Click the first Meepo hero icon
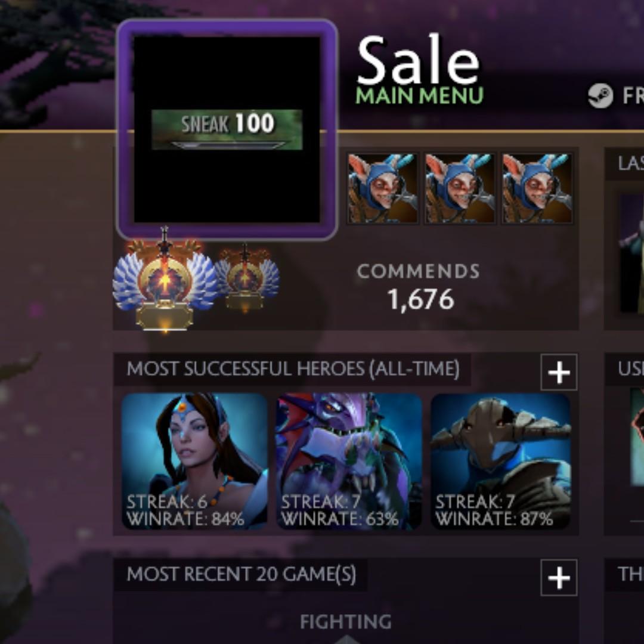Screen dimensions: 644x644 [383, 188]
